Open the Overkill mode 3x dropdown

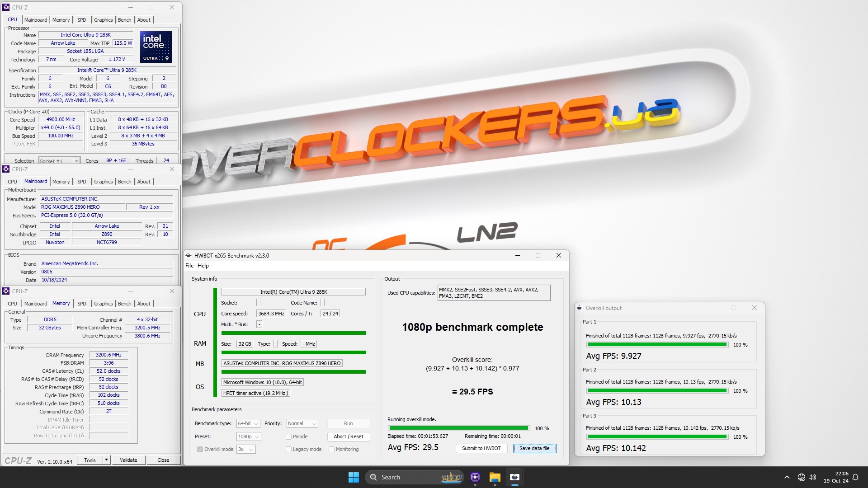point(246,449)
